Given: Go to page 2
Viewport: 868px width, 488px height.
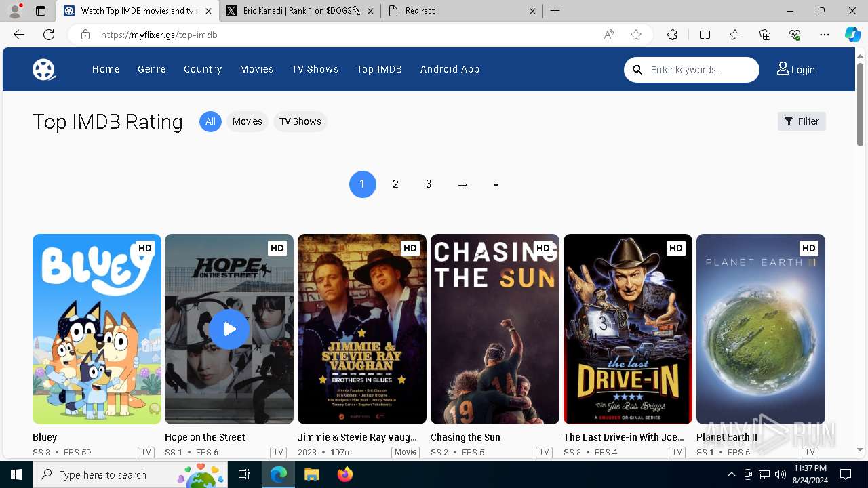Looking at the screenshot, I should click(x=395, y=184).
